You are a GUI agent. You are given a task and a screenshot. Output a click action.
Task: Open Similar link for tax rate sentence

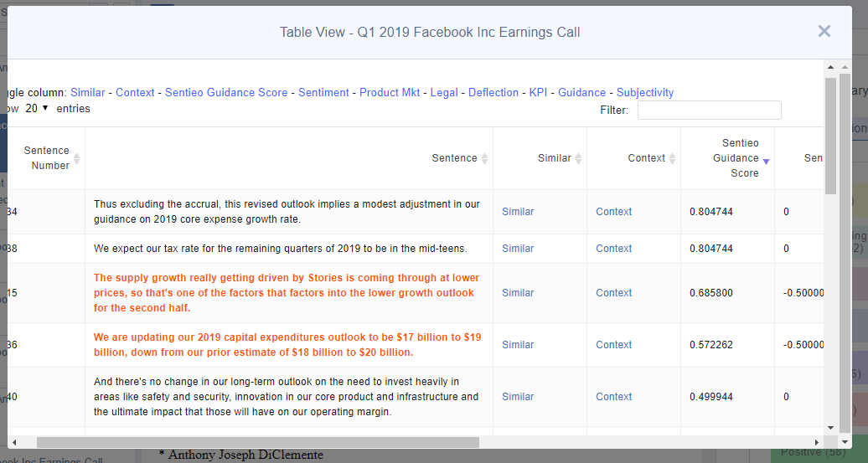[x=518, y=249]
